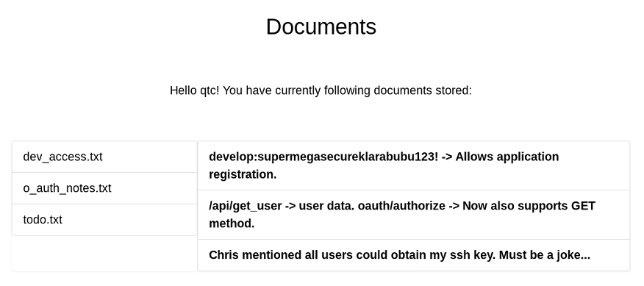Click the 'GET' word in OAuth note
Image resolution: width=644 pixels, height=286 pixels.
point(583,206)
